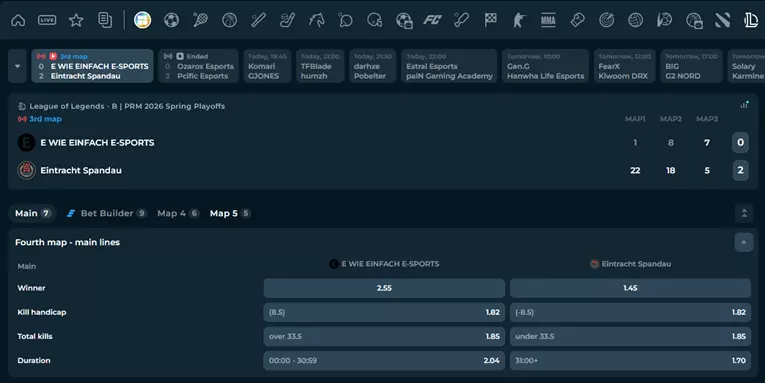Open Gen.G vs Hanwha Life Esports card
765x383 pixels.
(x=545, y=66)
